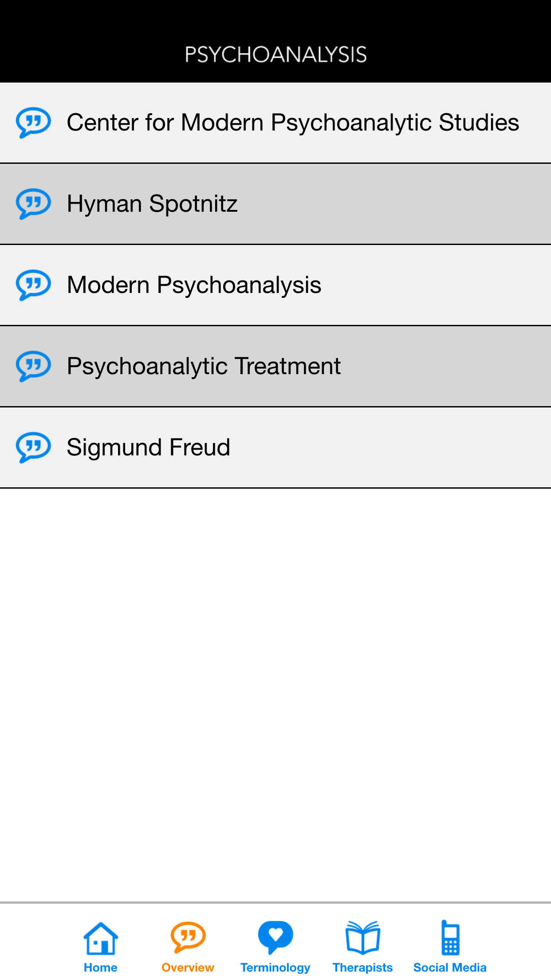Tap the icon beside Center for Modern Psychoanalytic Studies
Image resolution: width=551 pixels, height=980 pixels.
click(x=33, y=122)
